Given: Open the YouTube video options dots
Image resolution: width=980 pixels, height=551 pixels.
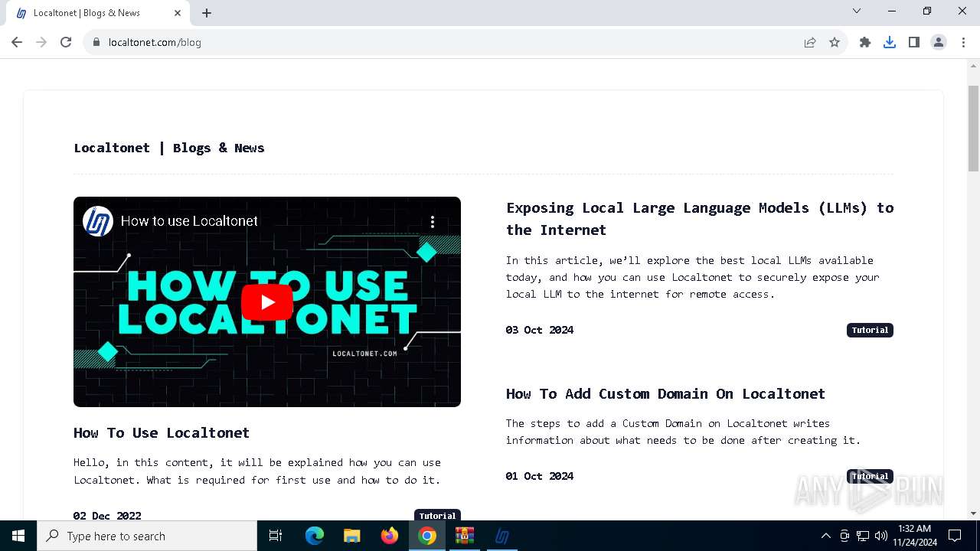Looking at the screenshot, I should point(433,222).
